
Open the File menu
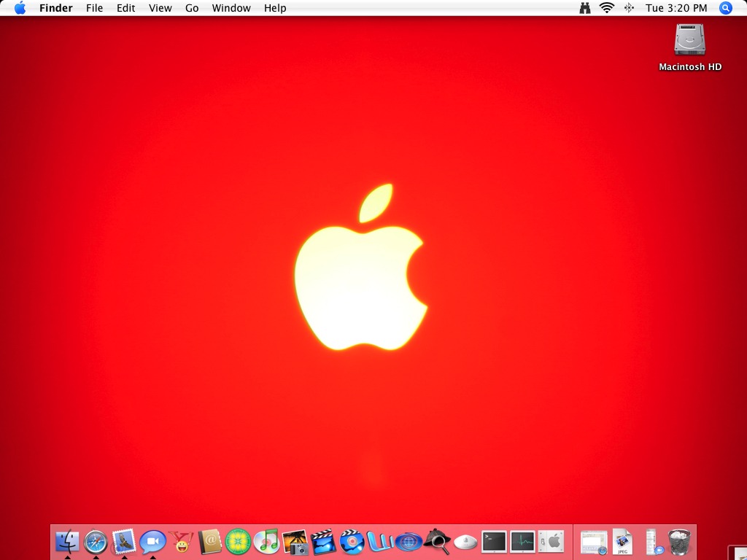(94, 8)
